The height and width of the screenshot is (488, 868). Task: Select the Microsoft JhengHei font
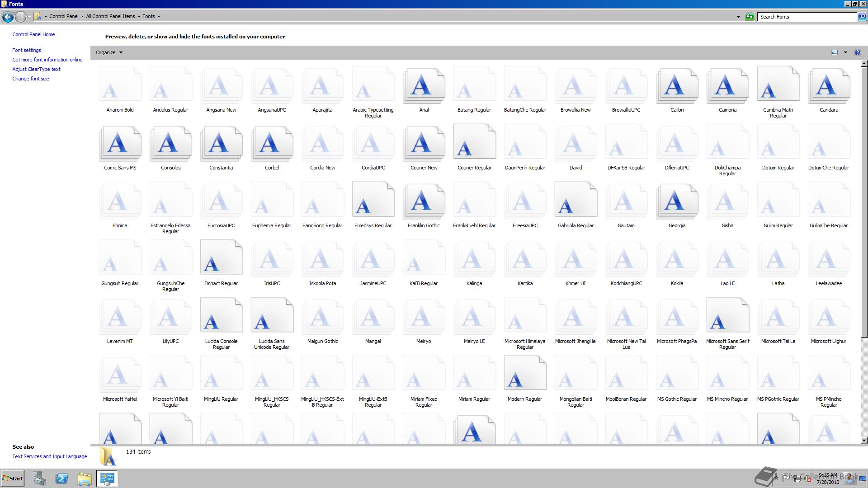[576, 317]
